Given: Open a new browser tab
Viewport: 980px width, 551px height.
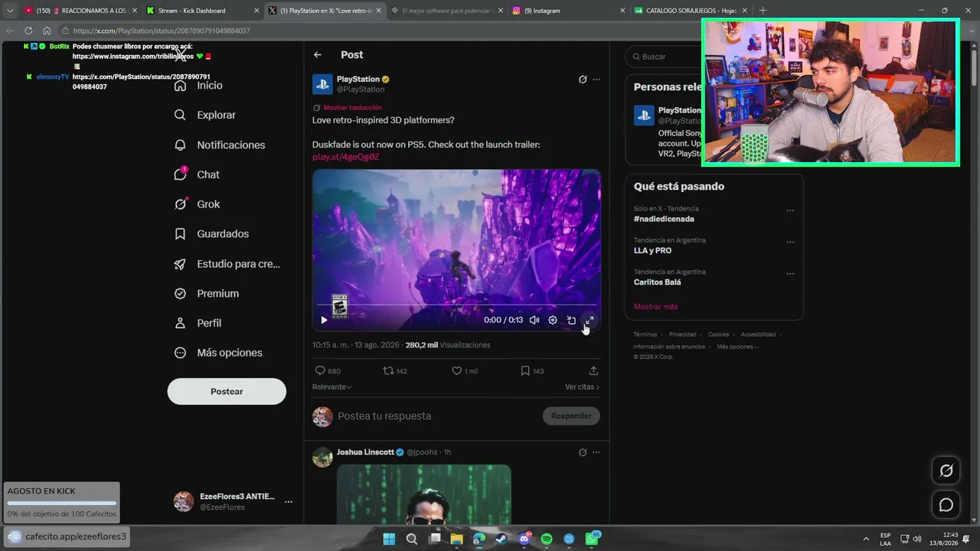Looking at the screenshot, I should tap(763, 11).
